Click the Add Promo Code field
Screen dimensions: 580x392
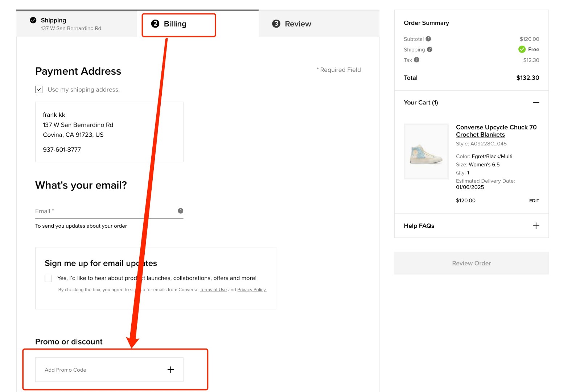pos(109,370)
